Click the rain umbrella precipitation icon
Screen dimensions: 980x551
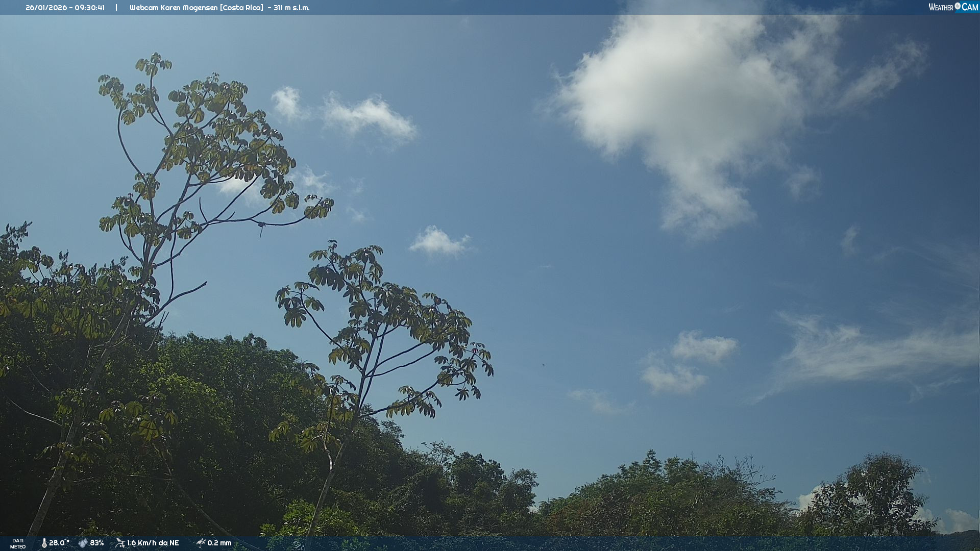201,543
